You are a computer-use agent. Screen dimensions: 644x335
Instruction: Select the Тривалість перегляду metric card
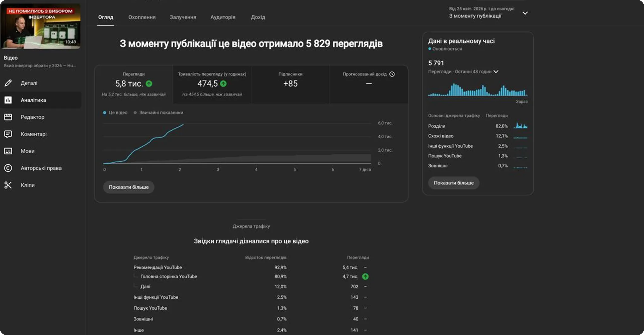point(212,84)
